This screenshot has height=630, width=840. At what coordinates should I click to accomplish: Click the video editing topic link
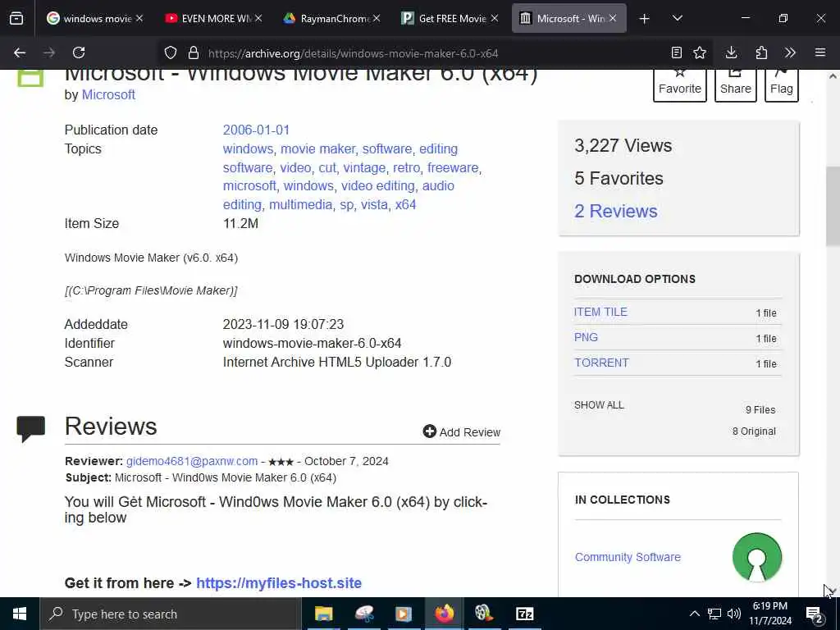(x=378, y=186)
